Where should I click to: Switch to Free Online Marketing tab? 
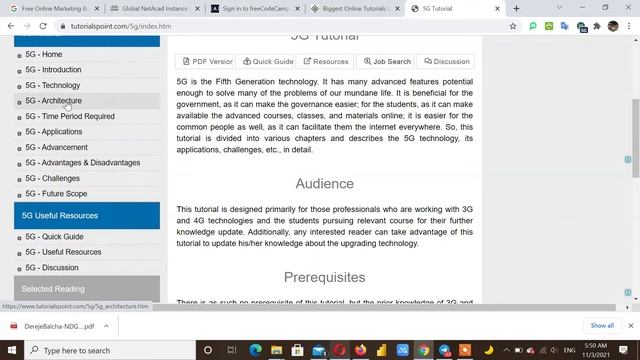(54, 9)
